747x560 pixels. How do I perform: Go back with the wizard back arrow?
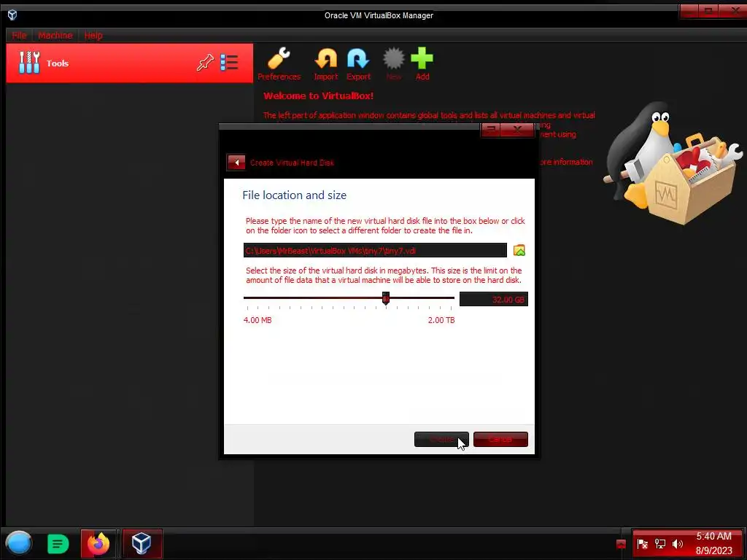click(x=236, y=163)
